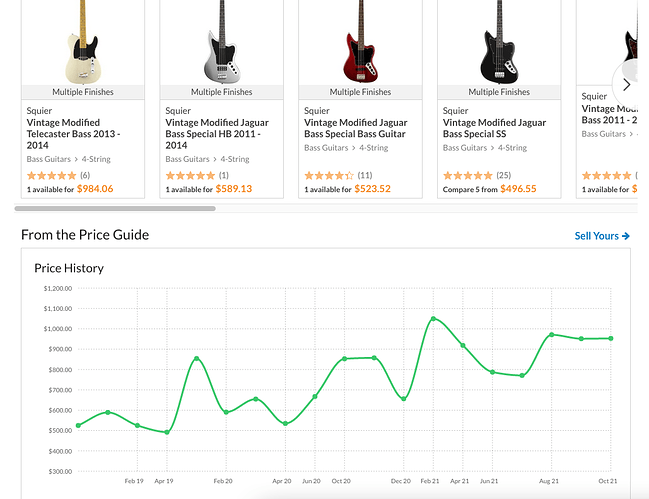Open Vintage Modified Jaguar Bass Special HB title
The width and height of the screenshot is (649, 499).
[217, 134]
